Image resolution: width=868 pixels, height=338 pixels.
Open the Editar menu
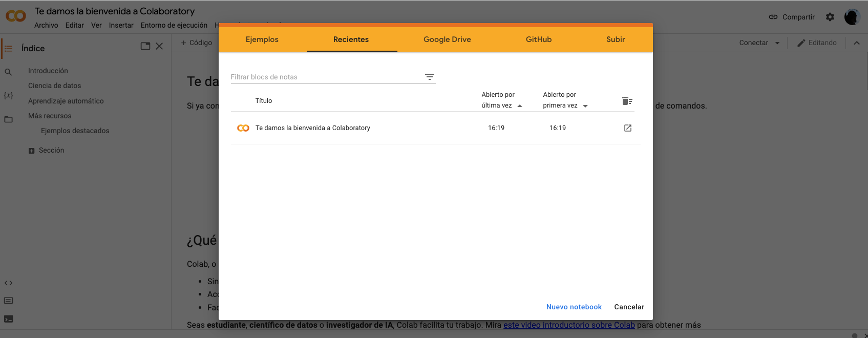(x=75, y=25)
